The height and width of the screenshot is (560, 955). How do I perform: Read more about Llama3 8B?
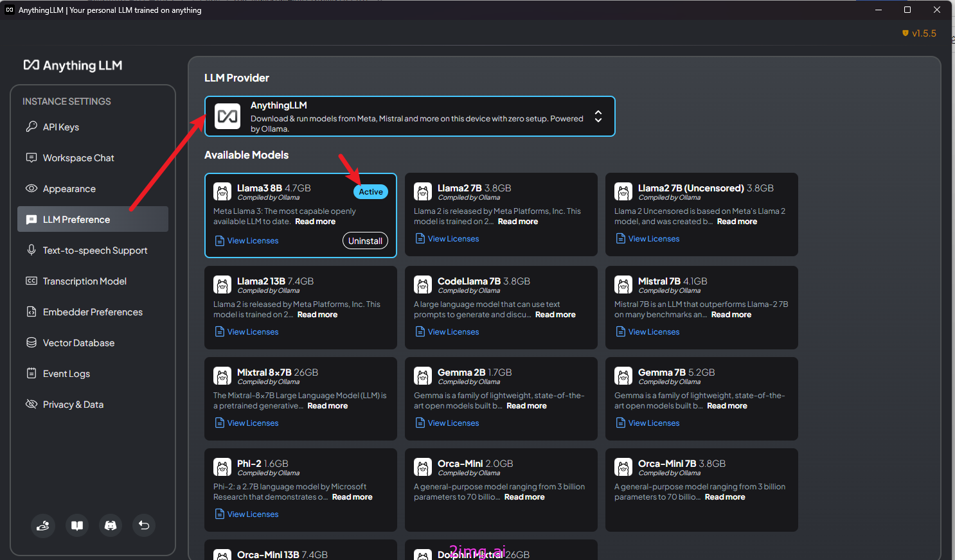315,222
